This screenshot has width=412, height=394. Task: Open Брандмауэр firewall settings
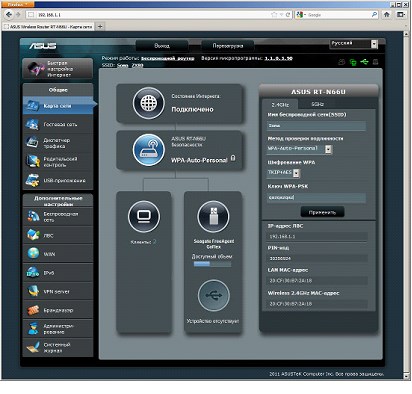tap(58, 310)
